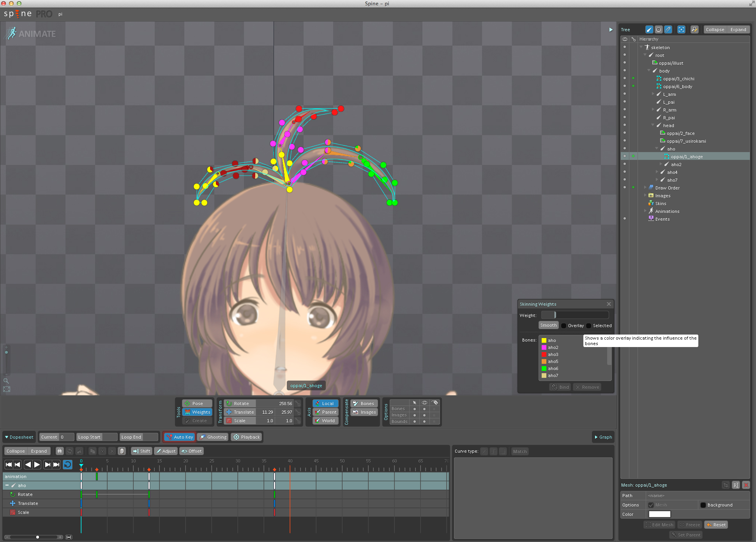This screenshot has height=542, width=756.
Task: Select the Pose tool
Action: (197, 404)
